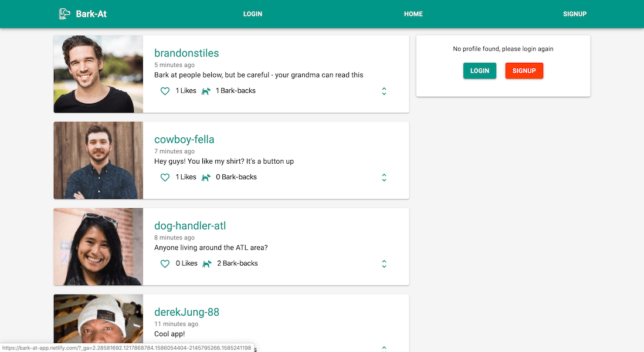Viewport: 644px width, 352px height.
Task: Open the cowboy-fella username link
Action: pos(185,139)
